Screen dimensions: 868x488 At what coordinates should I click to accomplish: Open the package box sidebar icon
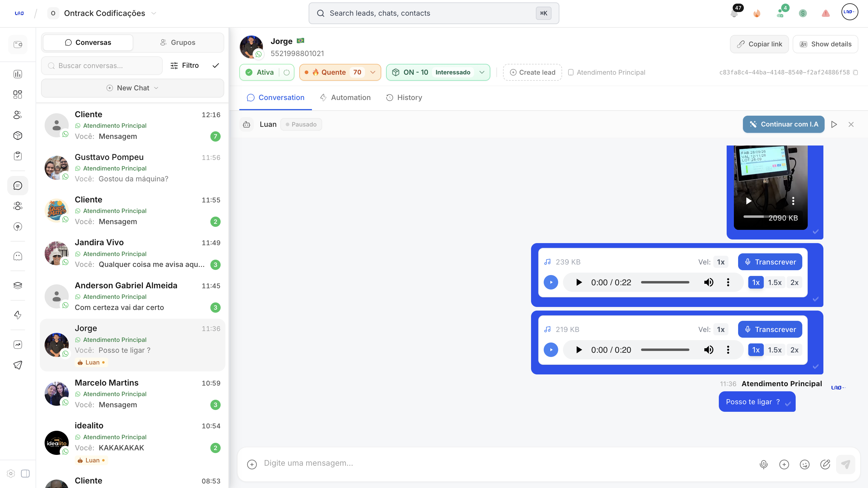(17, 135)
